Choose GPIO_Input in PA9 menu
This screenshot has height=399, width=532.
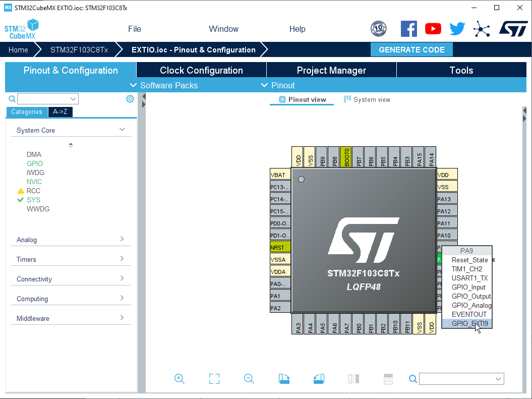coord(467,287)
